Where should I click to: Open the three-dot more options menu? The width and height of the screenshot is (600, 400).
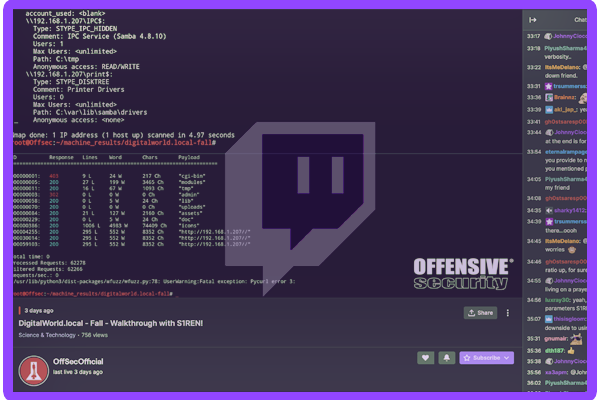click(x=508, y=313)
